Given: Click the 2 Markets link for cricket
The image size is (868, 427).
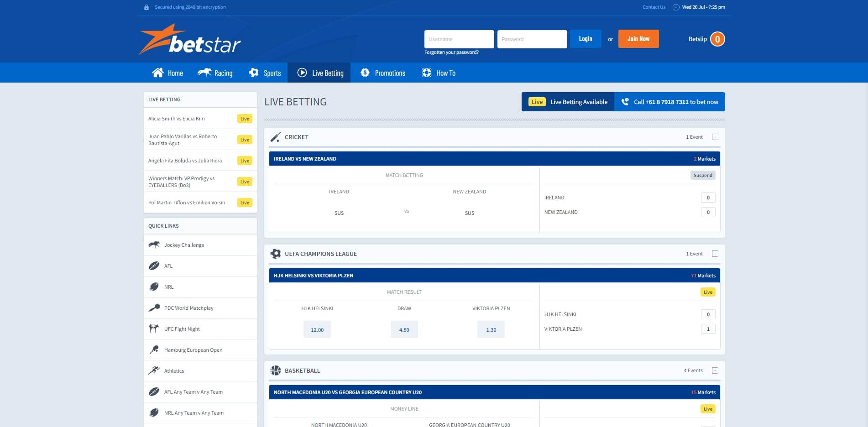Looking at the screenshot, I should coord(705,159).
